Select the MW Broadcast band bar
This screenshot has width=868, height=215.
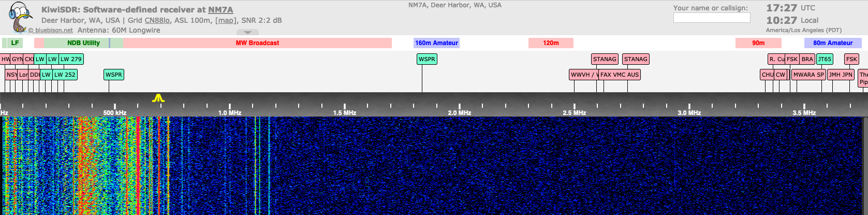pyautogui.click(x=257, y=43)
